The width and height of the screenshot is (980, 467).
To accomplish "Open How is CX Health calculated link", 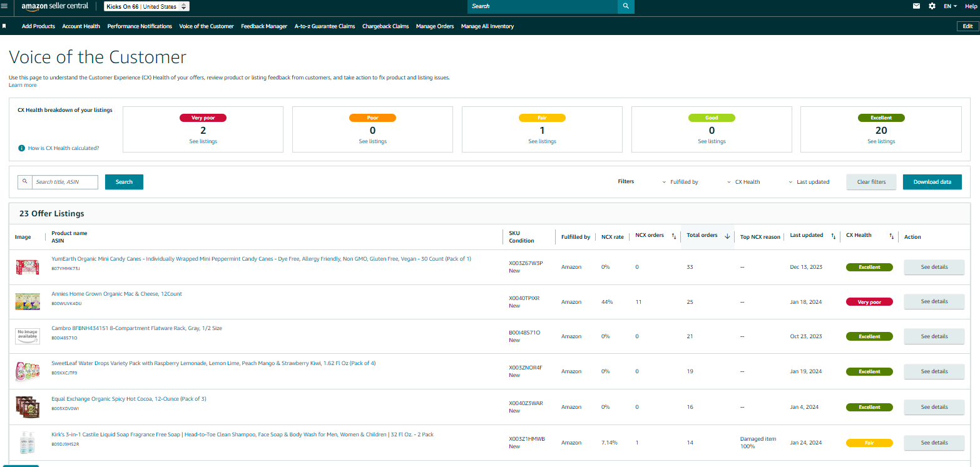I will 63,148.
